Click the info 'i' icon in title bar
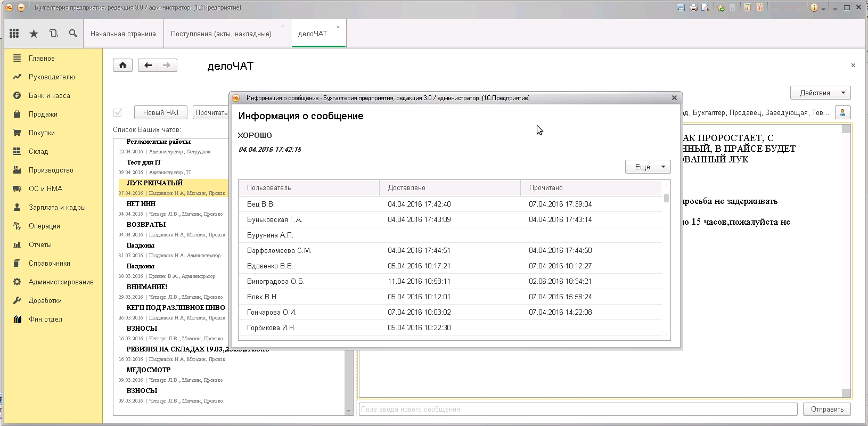 tap(814, 7)
